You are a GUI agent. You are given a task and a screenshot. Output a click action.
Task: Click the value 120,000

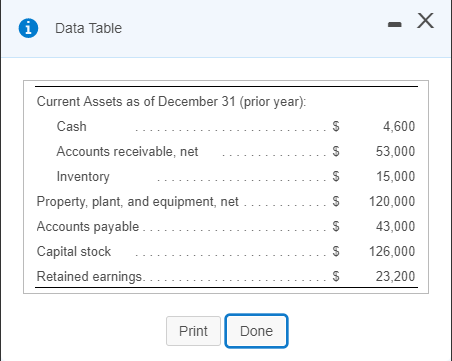392,201
